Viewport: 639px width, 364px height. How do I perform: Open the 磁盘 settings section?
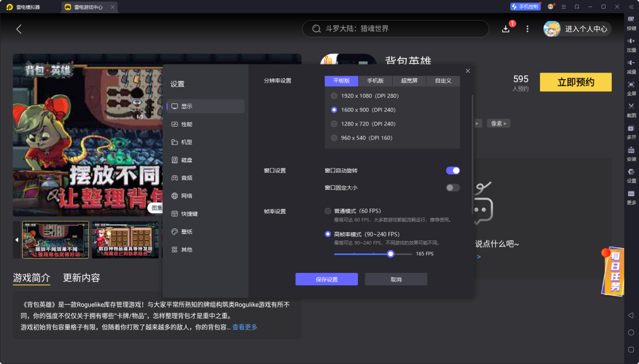pyautogui.click(x=205, y=160)
